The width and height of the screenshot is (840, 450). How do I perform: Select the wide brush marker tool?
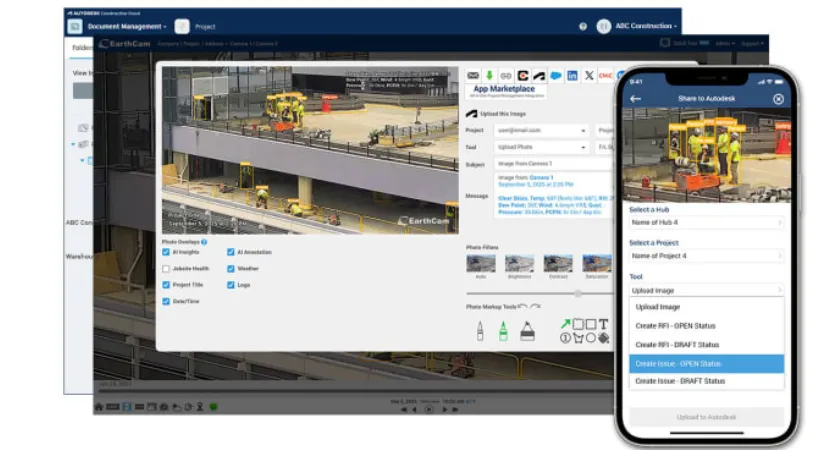527,331
